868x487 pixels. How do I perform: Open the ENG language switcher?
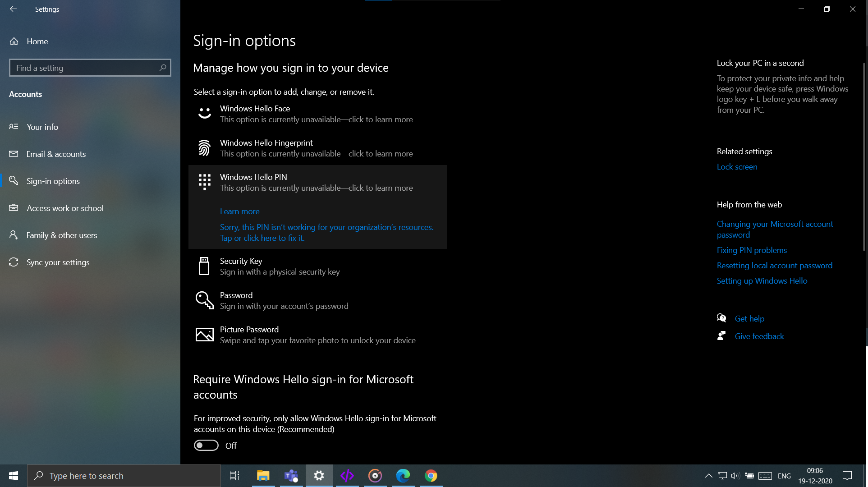pyautogui.click(x=785, y=476)
